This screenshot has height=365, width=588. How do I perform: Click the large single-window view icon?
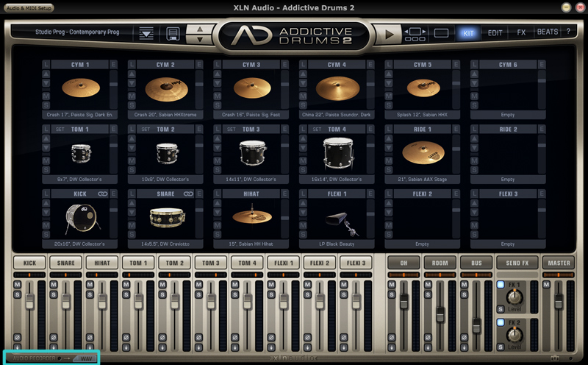tap(442, 33)
